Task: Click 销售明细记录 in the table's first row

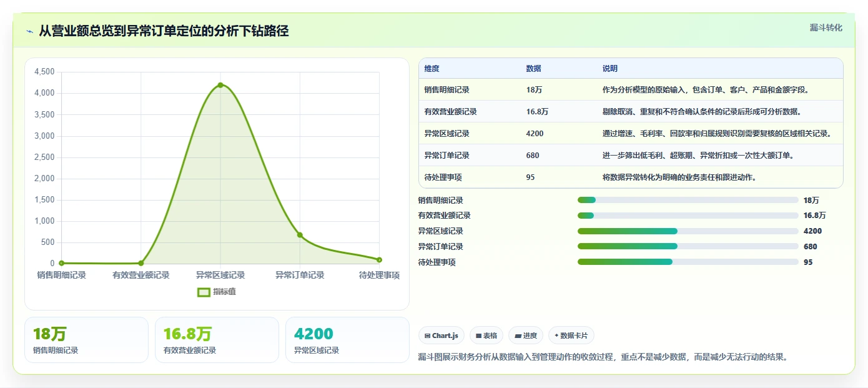Action: tap(447, 90)
